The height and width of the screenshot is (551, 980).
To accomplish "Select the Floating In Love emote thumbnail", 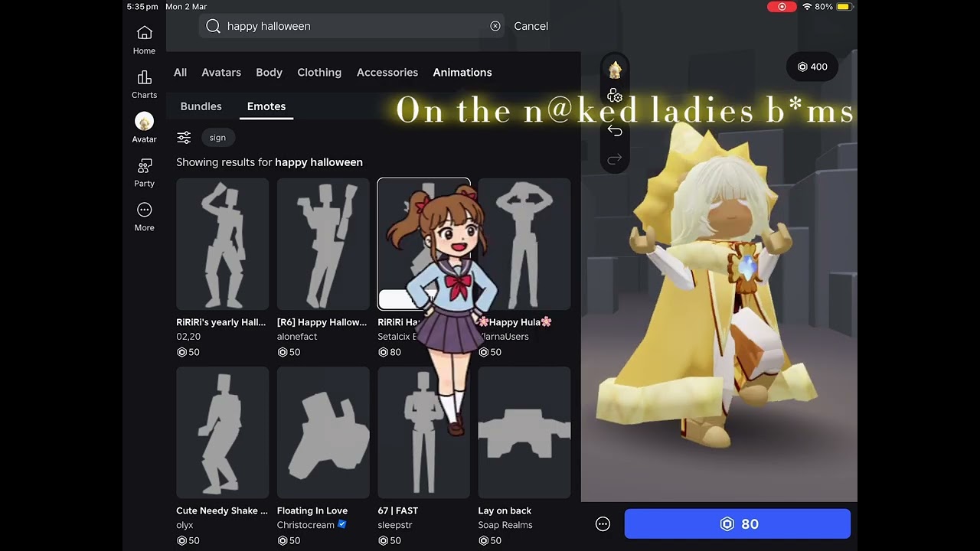I will coord(323,432).
